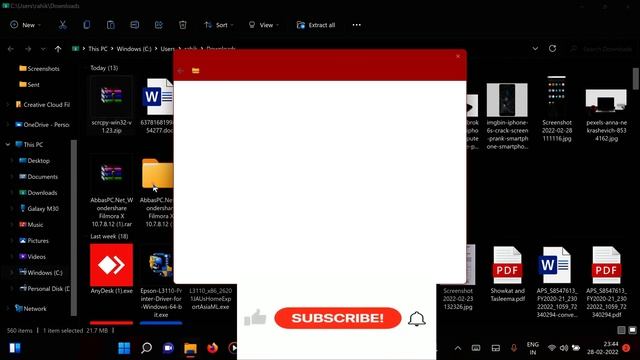Select Epson-L3110 printer driver exe file
This screenshot has height=360, width=640.
161,282
